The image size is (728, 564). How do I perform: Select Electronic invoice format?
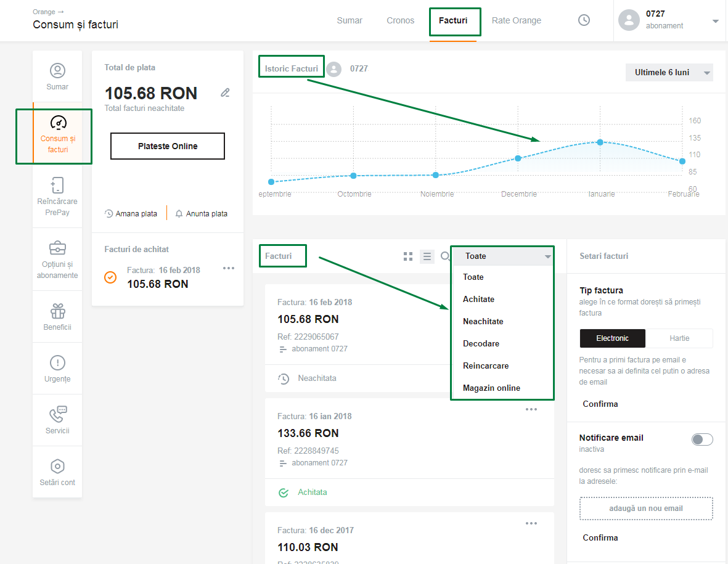612,338
